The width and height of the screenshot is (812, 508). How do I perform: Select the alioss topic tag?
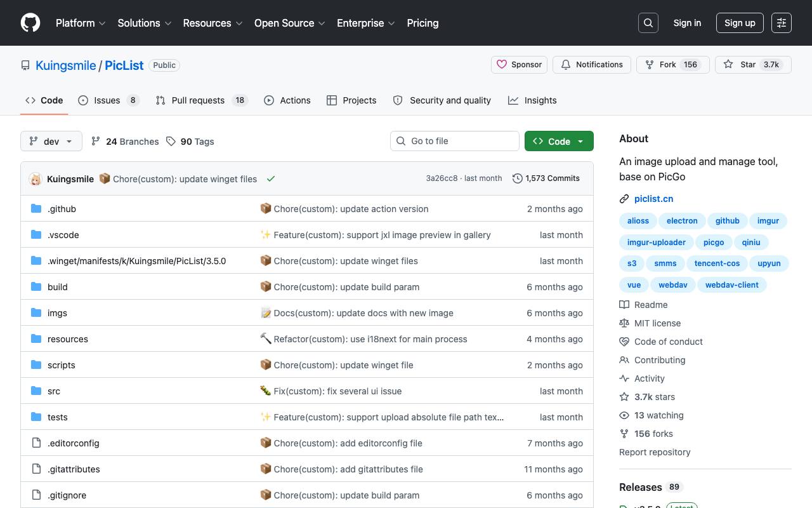[638, 221]
